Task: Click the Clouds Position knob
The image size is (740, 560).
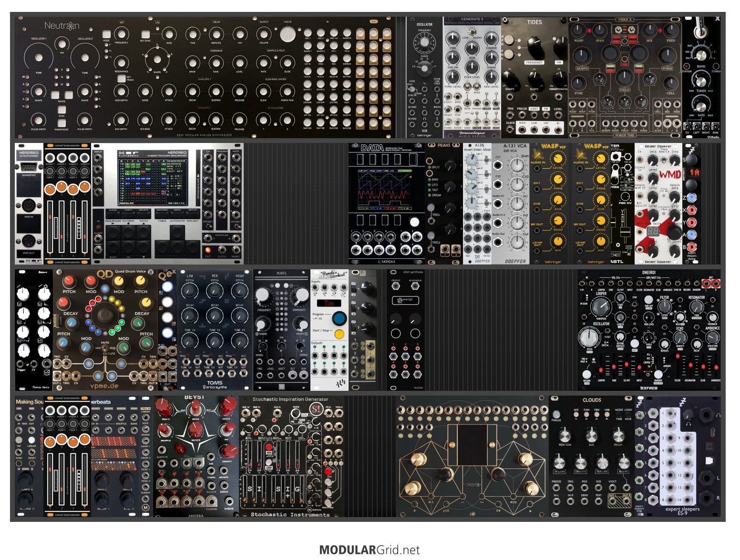Action: pos(565,435)
